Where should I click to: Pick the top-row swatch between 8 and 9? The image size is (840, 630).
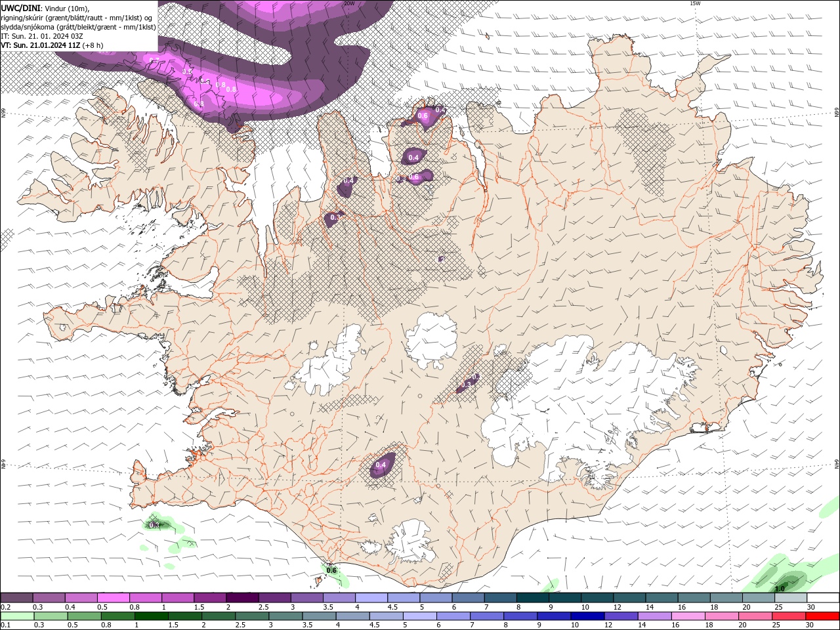[x=533, y=597]
